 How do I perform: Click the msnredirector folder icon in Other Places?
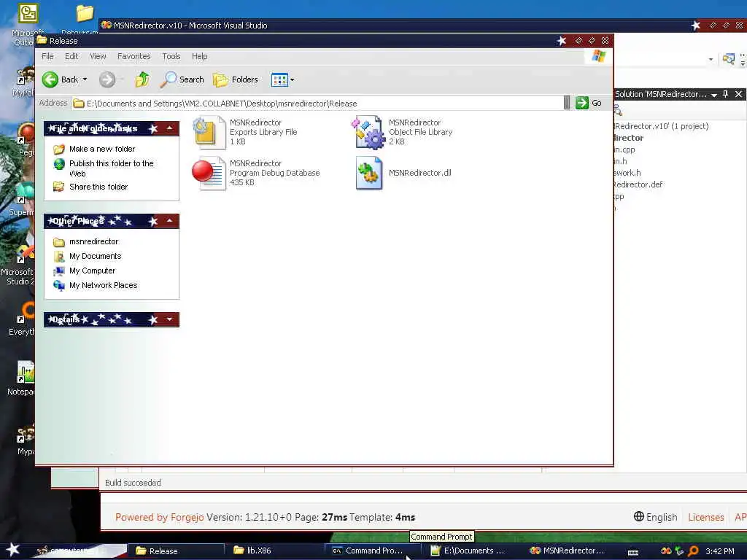point(59,242)
